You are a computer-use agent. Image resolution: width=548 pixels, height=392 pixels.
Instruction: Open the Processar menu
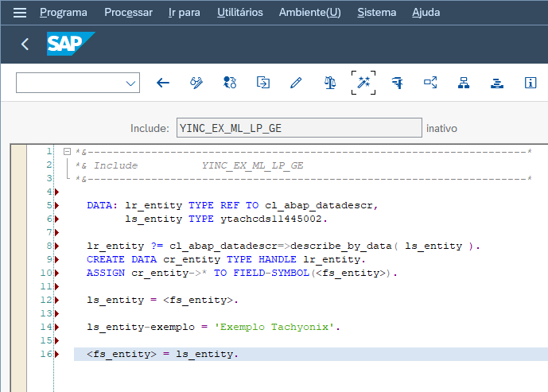(x=128, y=12)
